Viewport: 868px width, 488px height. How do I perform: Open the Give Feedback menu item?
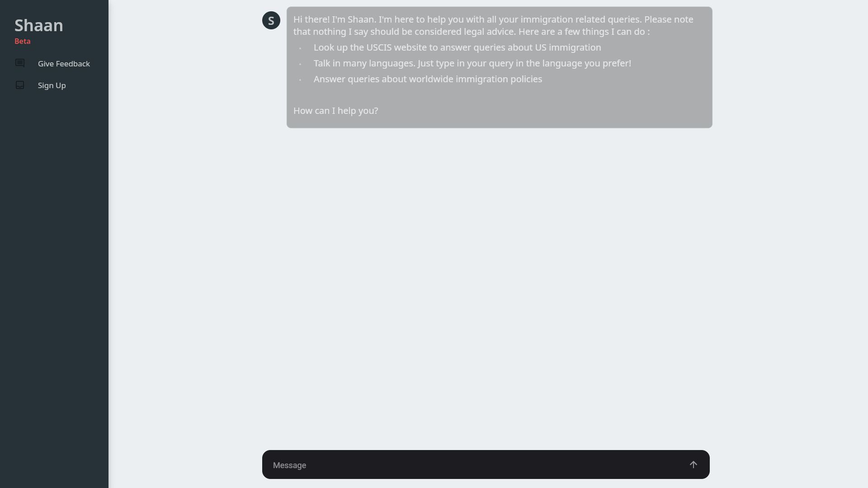[x=64, y=64]
